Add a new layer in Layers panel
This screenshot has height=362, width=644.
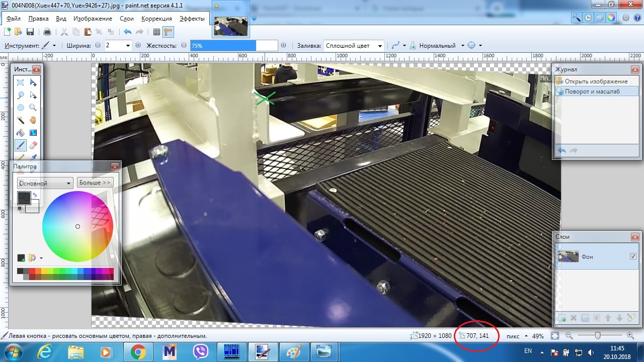(561, 318)
